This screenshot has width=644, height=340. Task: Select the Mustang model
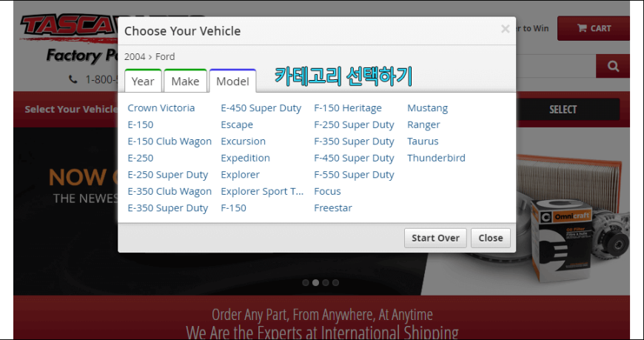(428, 108)
